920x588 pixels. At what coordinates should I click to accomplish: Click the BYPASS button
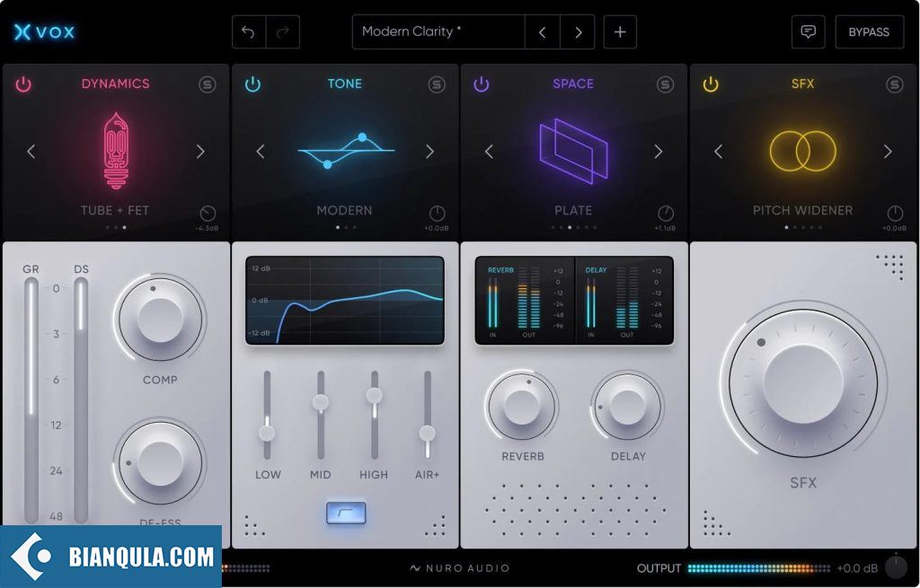(x=869, y=31)
